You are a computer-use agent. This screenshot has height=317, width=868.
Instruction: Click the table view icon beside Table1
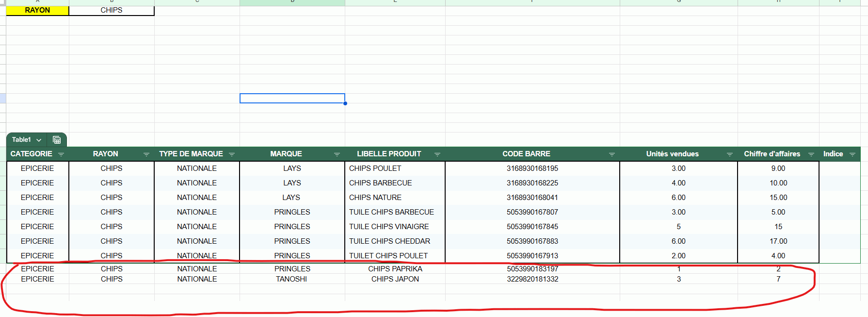coord(57,140)
